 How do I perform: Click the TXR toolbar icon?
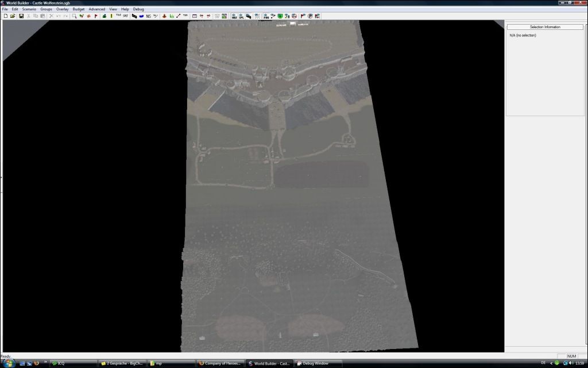click(x=118, y=16)
